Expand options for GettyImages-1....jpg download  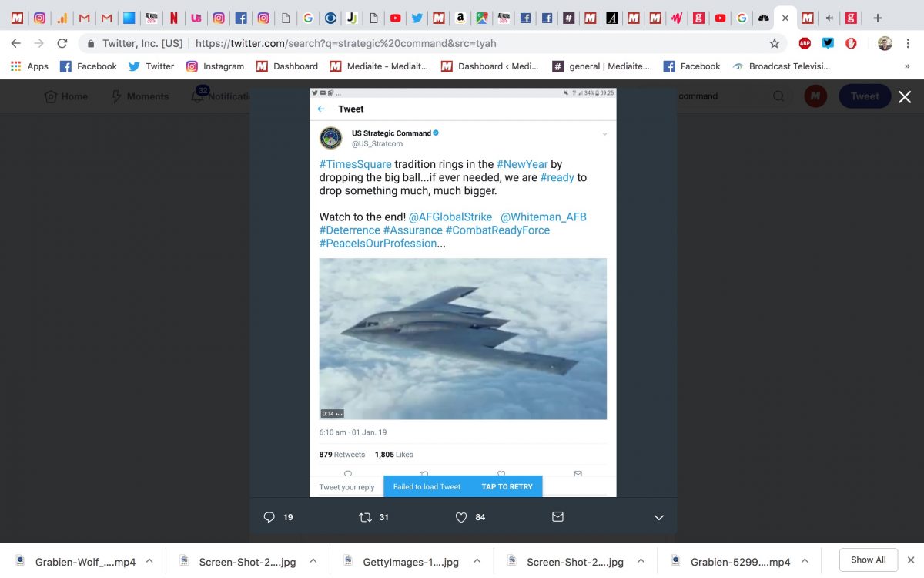click(x=477, y=561)
